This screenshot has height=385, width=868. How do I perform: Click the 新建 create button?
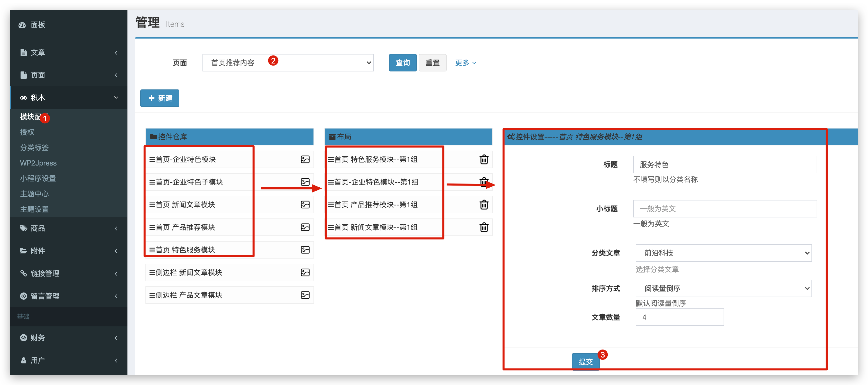(160, 98)
